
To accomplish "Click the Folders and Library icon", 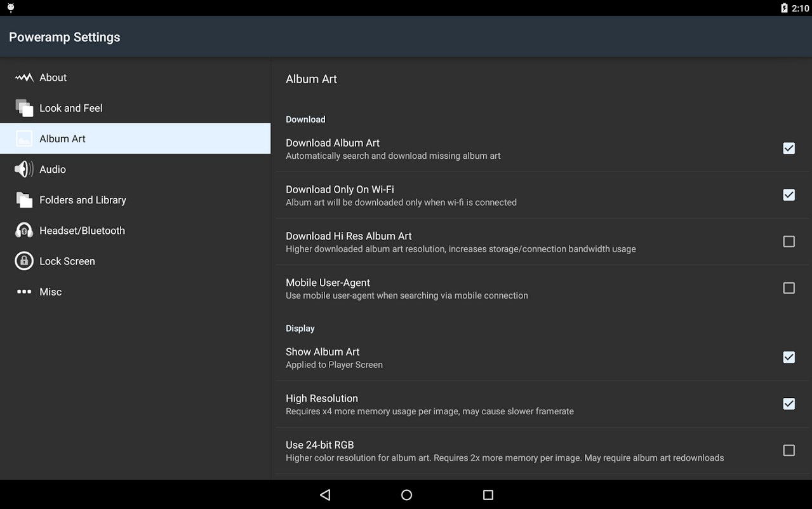I will pyautogui.click(x=24, y=200).
